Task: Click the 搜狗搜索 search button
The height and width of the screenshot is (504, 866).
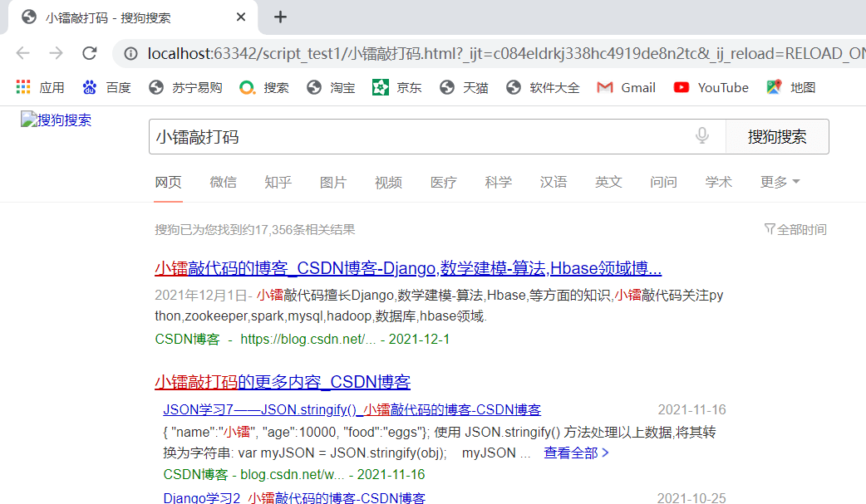Action: click(x=777, y=136)
